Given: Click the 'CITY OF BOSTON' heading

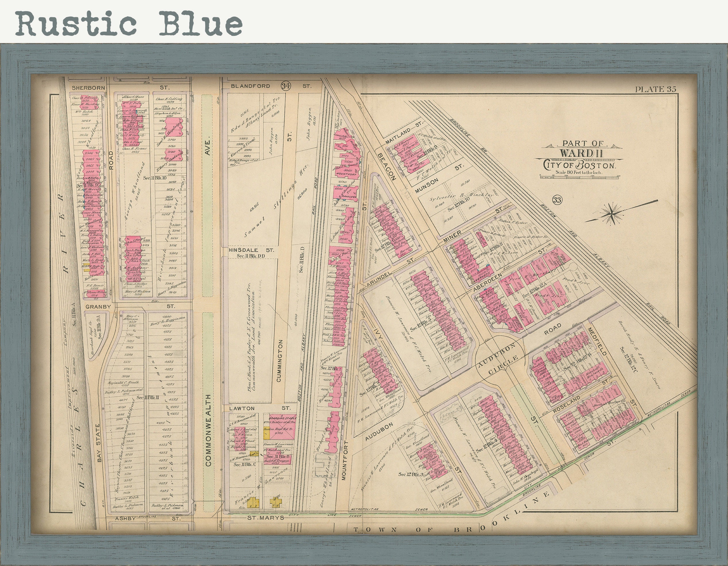Looking at the screenshot, I should tap(579, 164).
